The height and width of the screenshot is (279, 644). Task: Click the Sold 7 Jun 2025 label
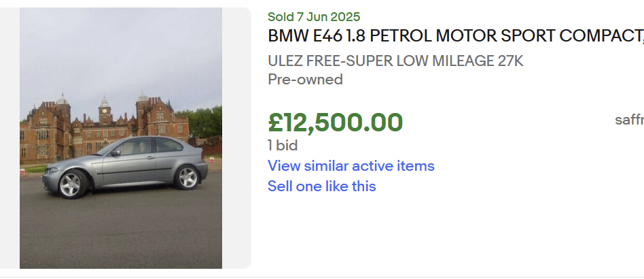[314, 17]
